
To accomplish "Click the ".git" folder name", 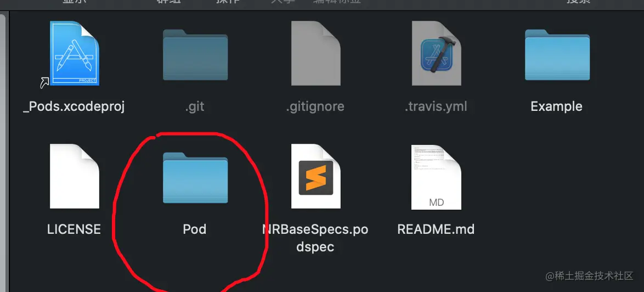I will 195,107.
